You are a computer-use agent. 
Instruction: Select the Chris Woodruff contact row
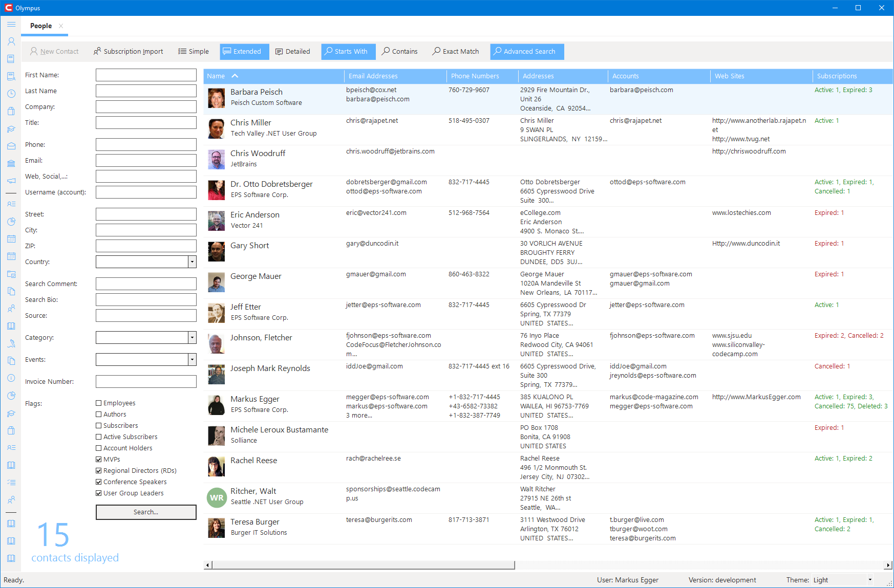[x=548, y=160]
